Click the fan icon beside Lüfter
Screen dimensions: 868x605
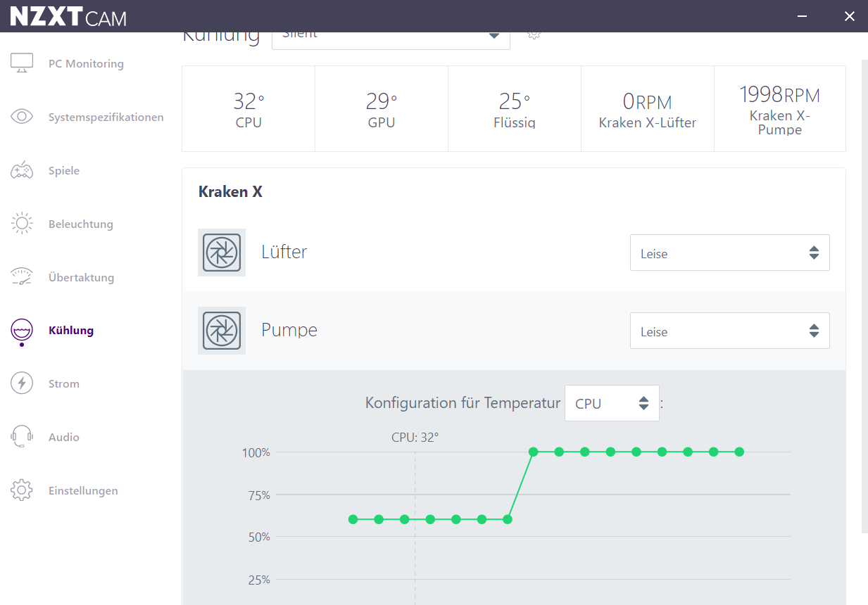click(222, 253)
